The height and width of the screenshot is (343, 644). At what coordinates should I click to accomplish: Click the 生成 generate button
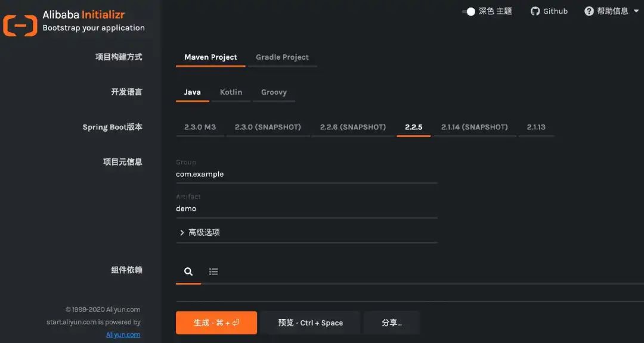[x=216, y=323]
